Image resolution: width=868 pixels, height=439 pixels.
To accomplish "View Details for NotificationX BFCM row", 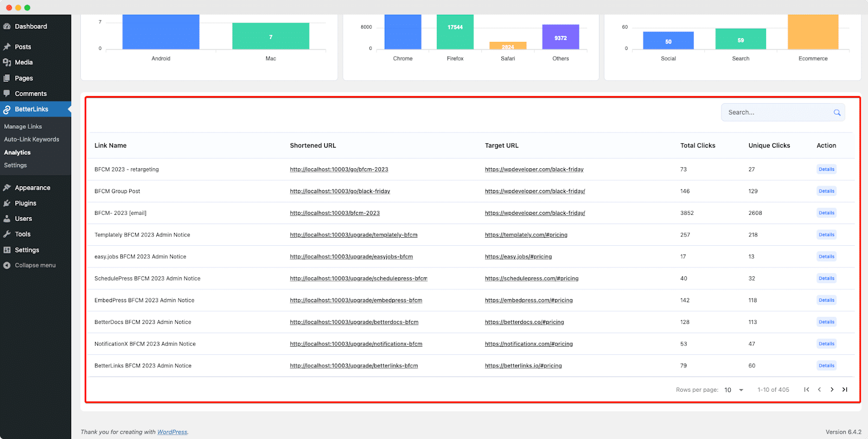I will click(826, 343).
